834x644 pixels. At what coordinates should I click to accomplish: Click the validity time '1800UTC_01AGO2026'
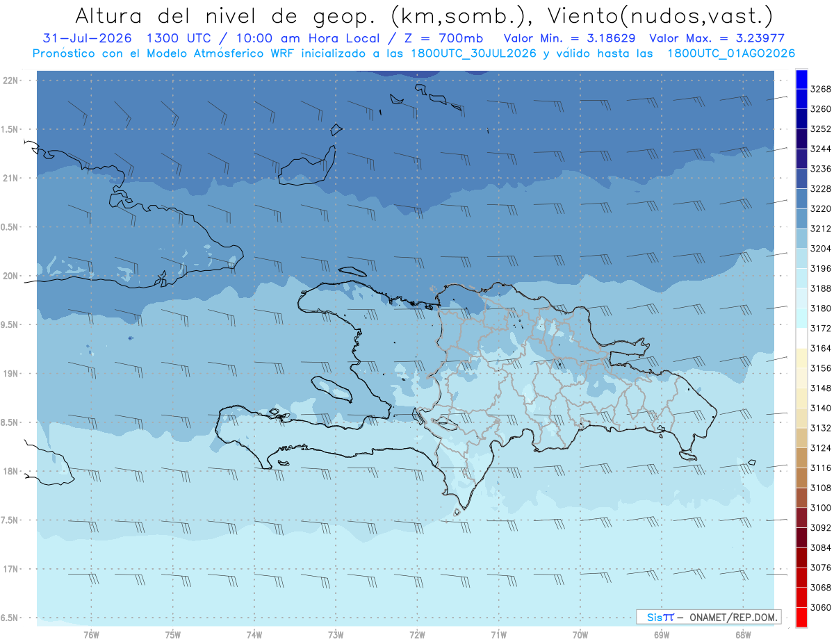731,53
